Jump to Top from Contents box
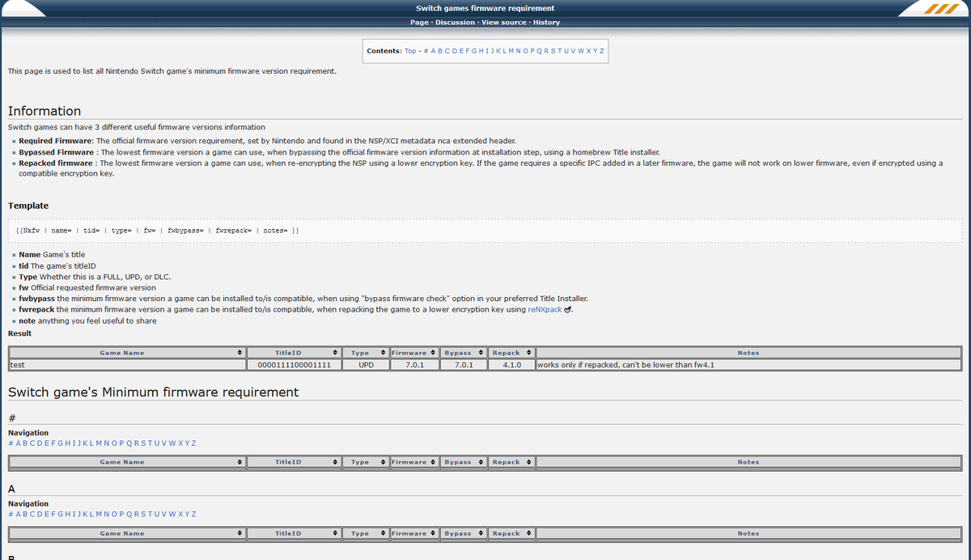This screenshot has height=560, width=971. pos(410,51)
